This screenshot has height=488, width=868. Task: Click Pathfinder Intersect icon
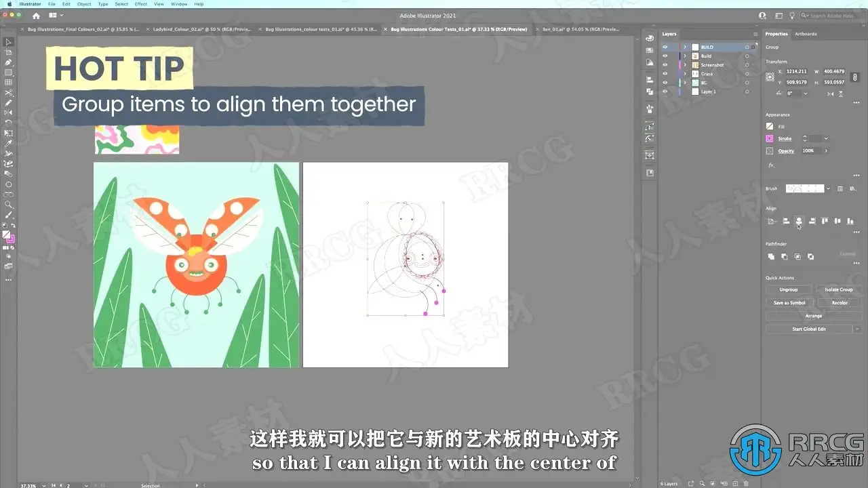click(x=797, y=257)
